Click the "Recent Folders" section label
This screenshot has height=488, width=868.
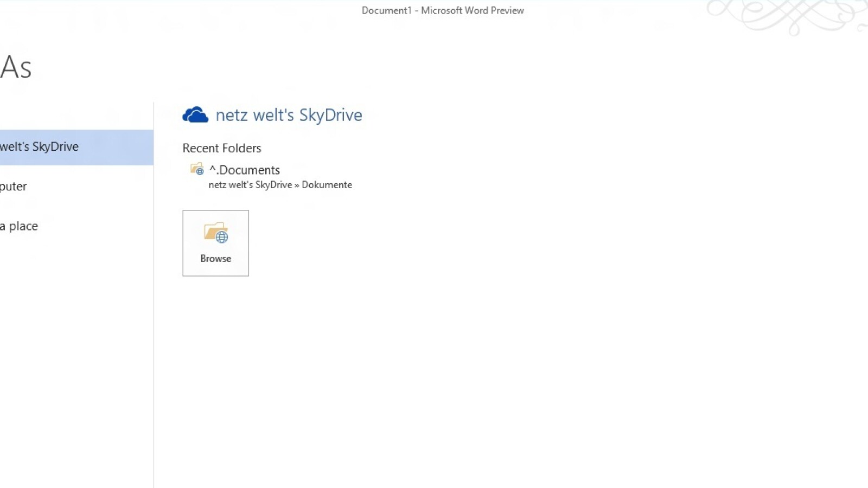click(x=221, y=147)
